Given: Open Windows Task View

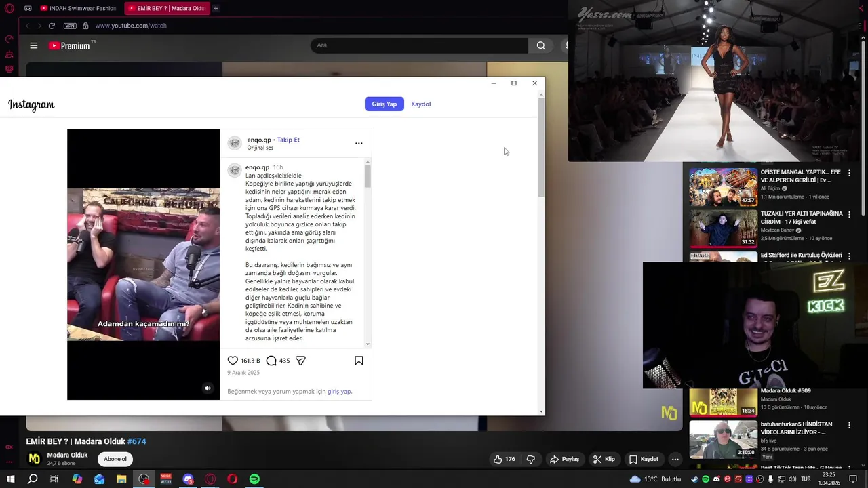Looking at the screenshot, I should [x=54, y=479].
